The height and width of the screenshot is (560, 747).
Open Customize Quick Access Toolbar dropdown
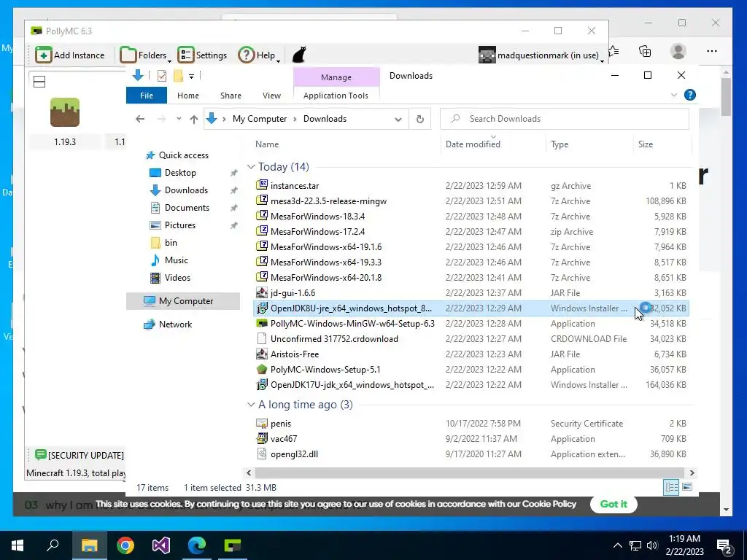point(191,76)
